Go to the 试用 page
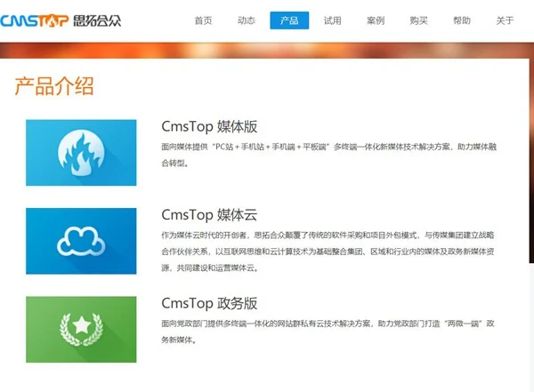 pos(332,20)
